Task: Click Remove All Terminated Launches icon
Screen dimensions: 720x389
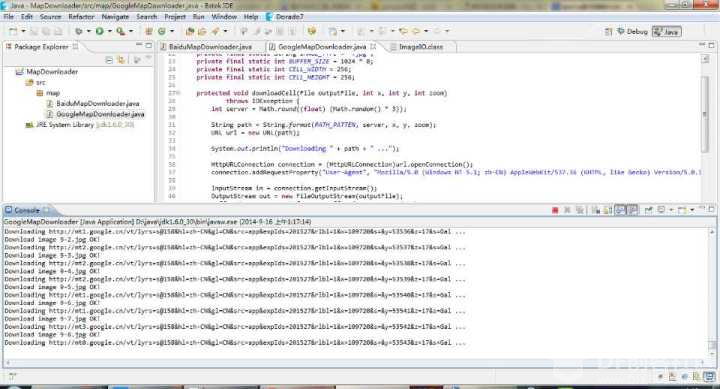Action: coord(580,210)
